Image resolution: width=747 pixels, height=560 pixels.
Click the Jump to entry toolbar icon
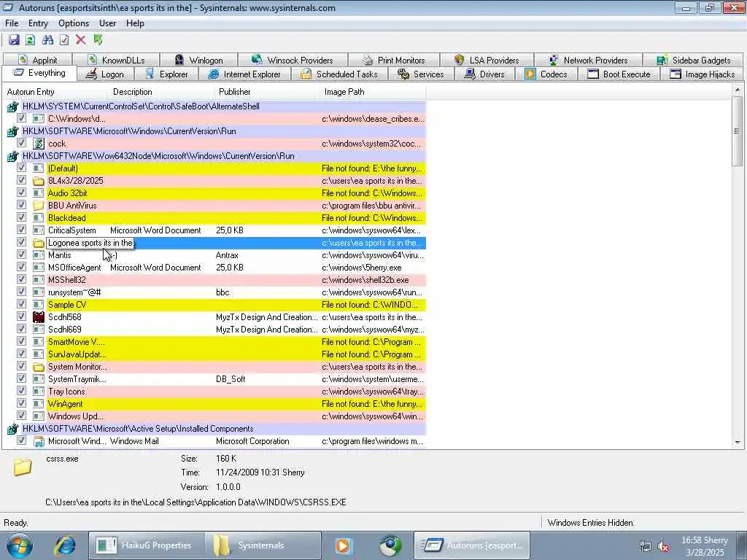click(x=98, y=40)
